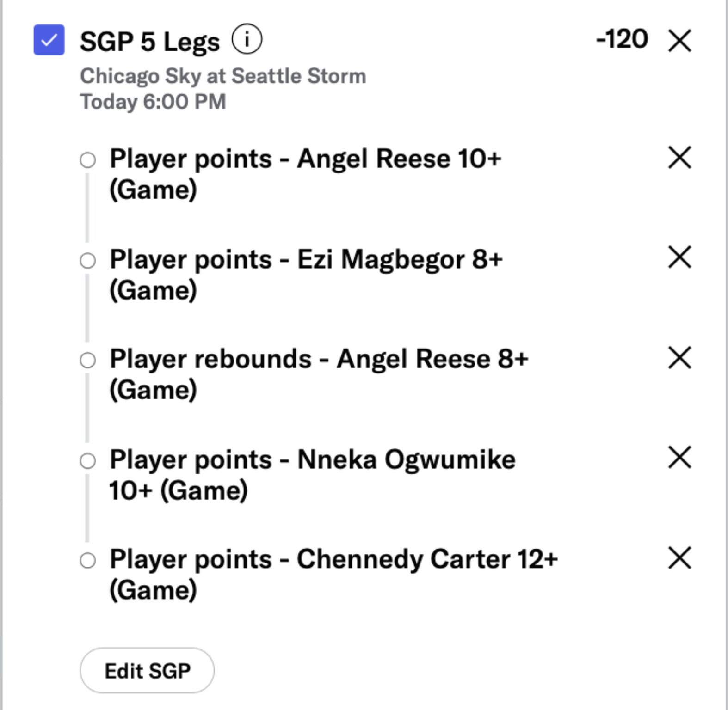Image resolution: width=728 pixels, height=710 pixels.
Task: Click the SGP 5 Legs title
Action: (x=149, y=42)
